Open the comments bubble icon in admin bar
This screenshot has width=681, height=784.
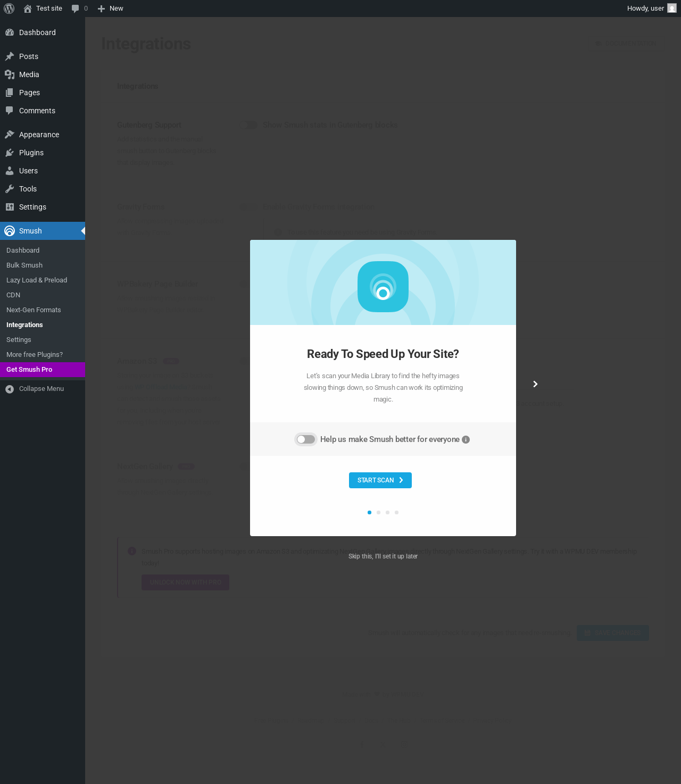(x=75, y=9)
